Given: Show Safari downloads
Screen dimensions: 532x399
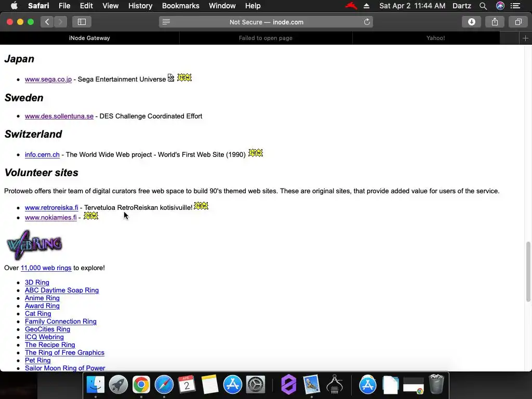Looking at the screenshot, I should coord(471,22).
